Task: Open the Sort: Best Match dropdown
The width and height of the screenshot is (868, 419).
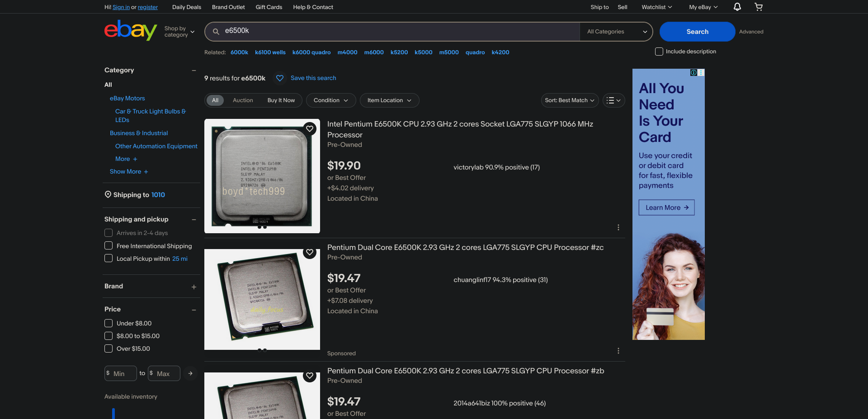Action: (570, 100)
